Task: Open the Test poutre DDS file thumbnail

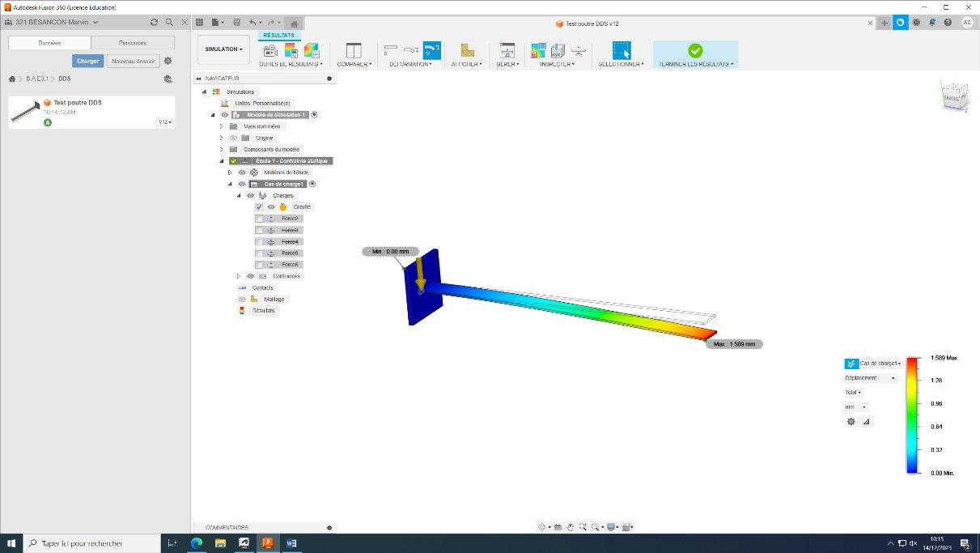Action: coord(26,113)
